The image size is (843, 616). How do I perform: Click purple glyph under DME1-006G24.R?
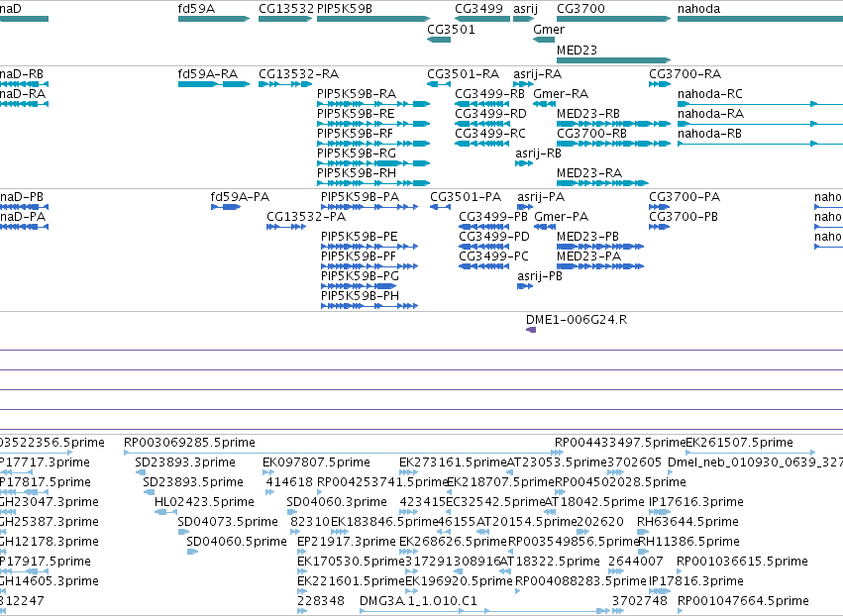coord(531,330)
